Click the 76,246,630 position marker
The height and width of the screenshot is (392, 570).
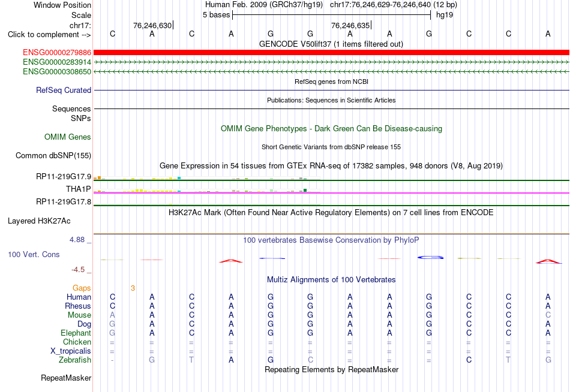point(152,25)
